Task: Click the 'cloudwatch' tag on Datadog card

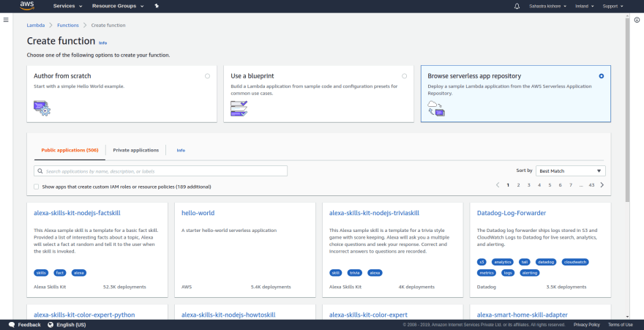Action: pyautogui.click(x=575, y=262)
